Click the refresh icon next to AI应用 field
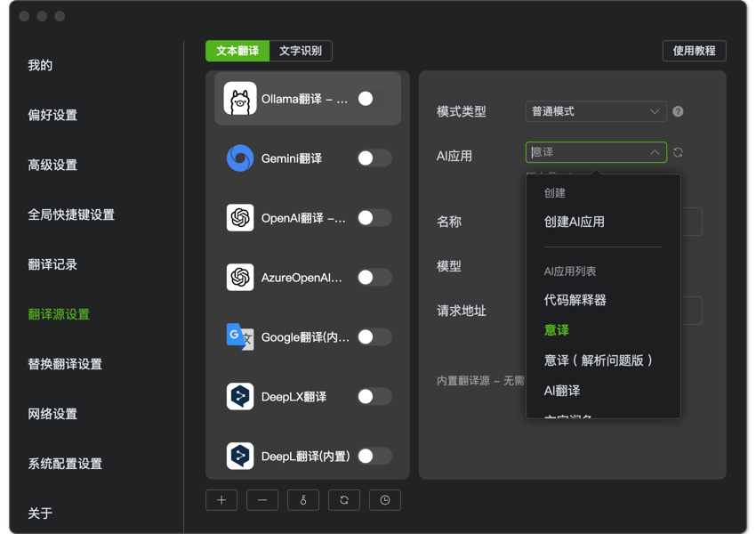 [678, 152]
